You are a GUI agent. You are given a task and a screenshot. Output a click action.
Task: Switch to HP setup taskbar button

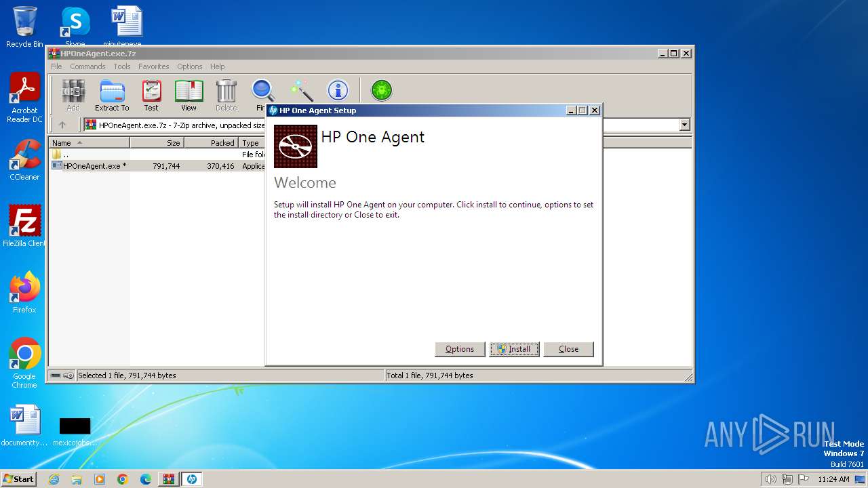[x=192, y=479]
